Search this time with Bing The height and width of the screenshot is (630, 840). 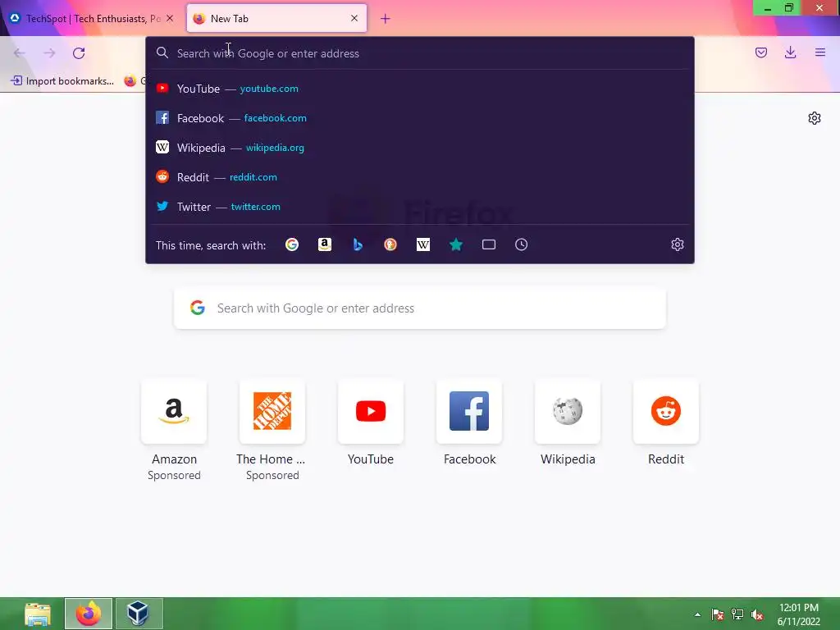(358, 244)
